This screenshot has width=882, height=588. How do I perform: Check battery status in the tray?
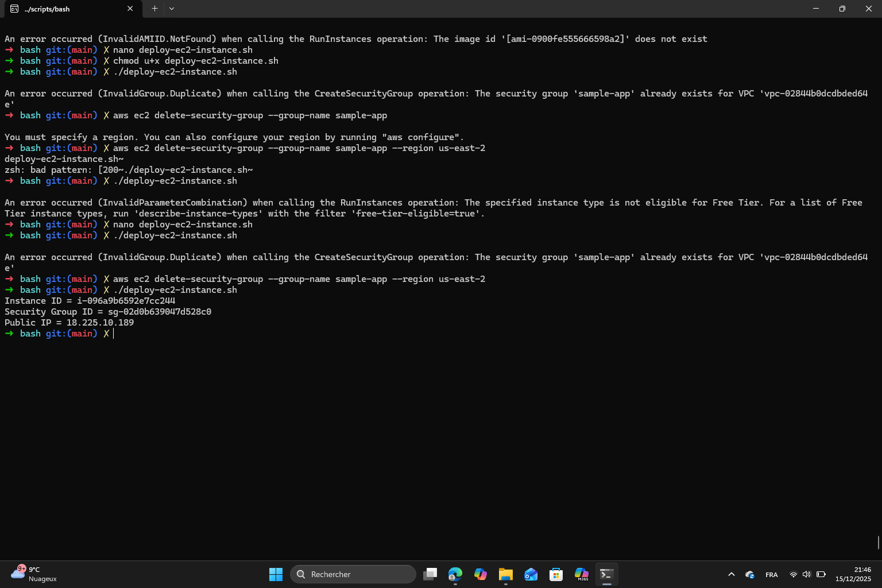pos(820,574)
